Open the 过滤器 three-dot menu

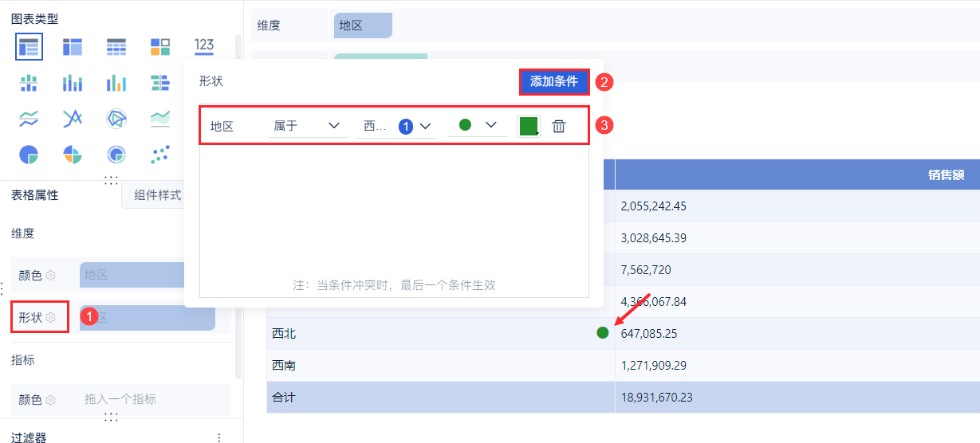(x=218, y=437)
